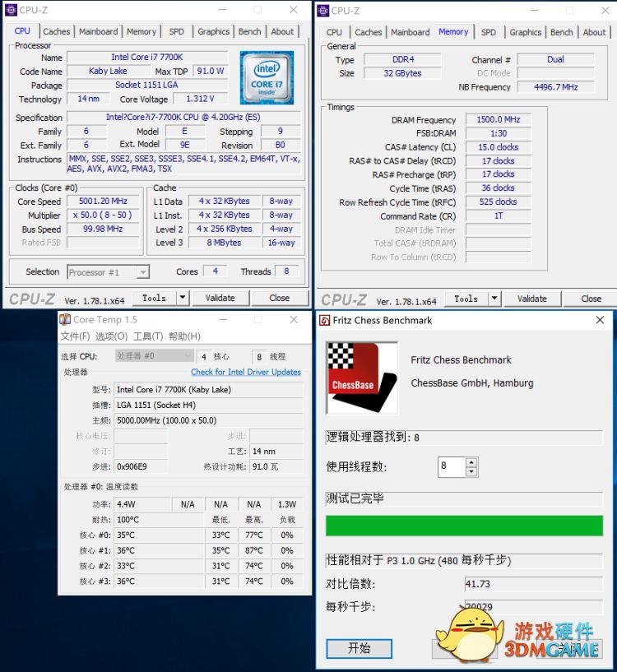Image resolution: width=617 pixels, height=672 pixels.
Task: Open SPD tab in right CPU-Z window
Action: point(489,32)
